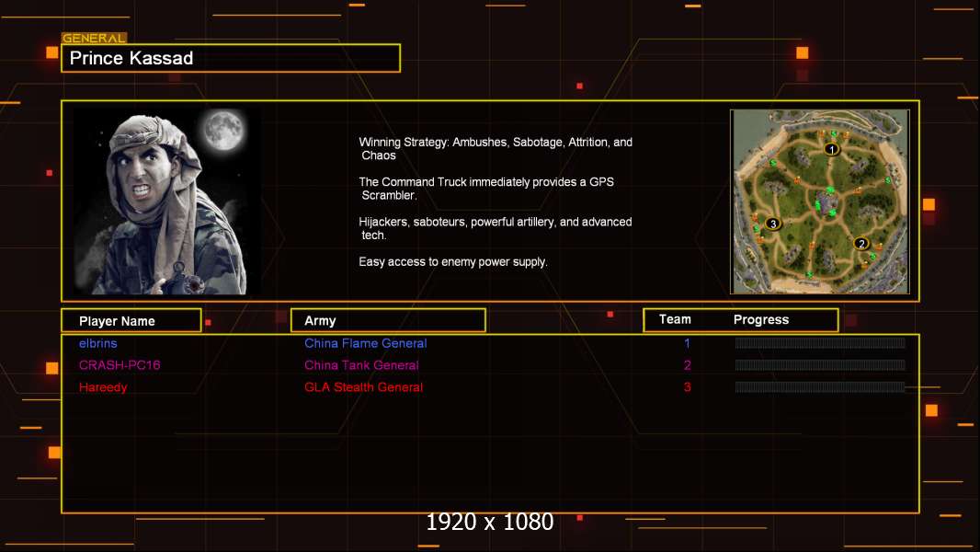
Task: Click the GENERAL label tag
Action: (94, 38)
